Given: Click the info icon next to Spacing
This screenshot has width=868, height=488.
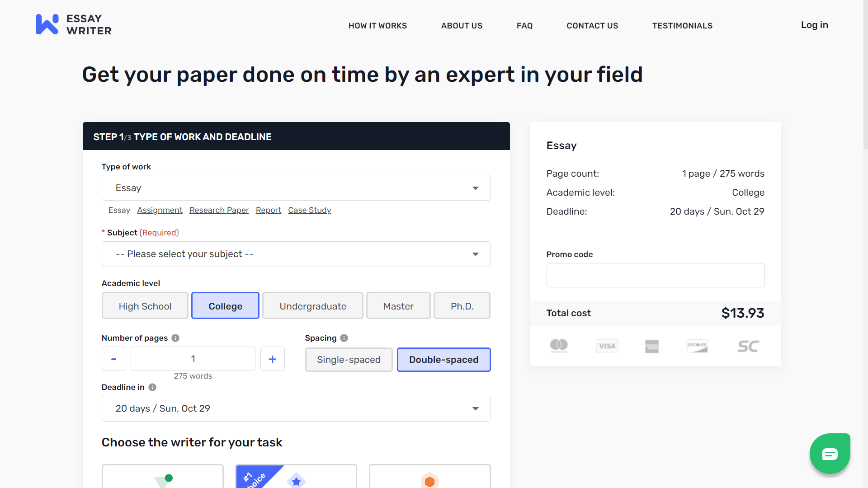Looking at the screenshot, I should 344,338.
